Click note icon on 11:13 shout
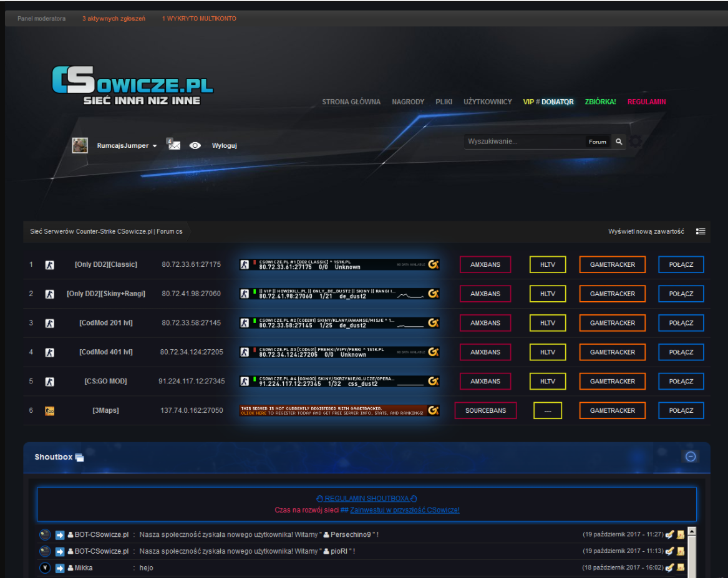The height and width of the screenshot is (578, 728). pos(681,552)
